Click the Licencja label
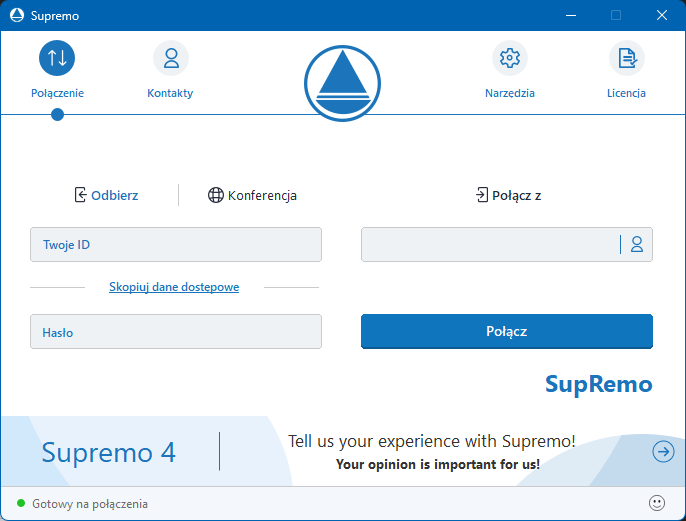Screen dimensions: 686x521 (x=626, y=93)
